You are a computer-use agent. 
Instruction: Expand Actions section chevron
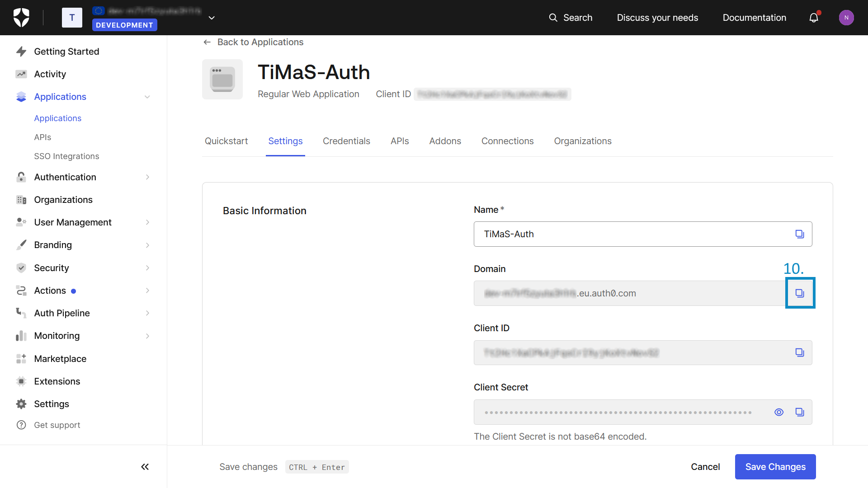pyautogui.click(x=147, y=291)
